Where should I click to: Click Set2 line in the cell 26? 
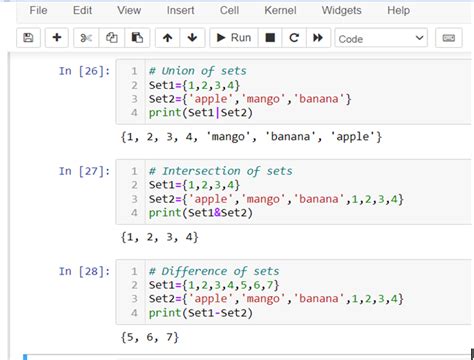pyautogui.click(x=250, y=99)
